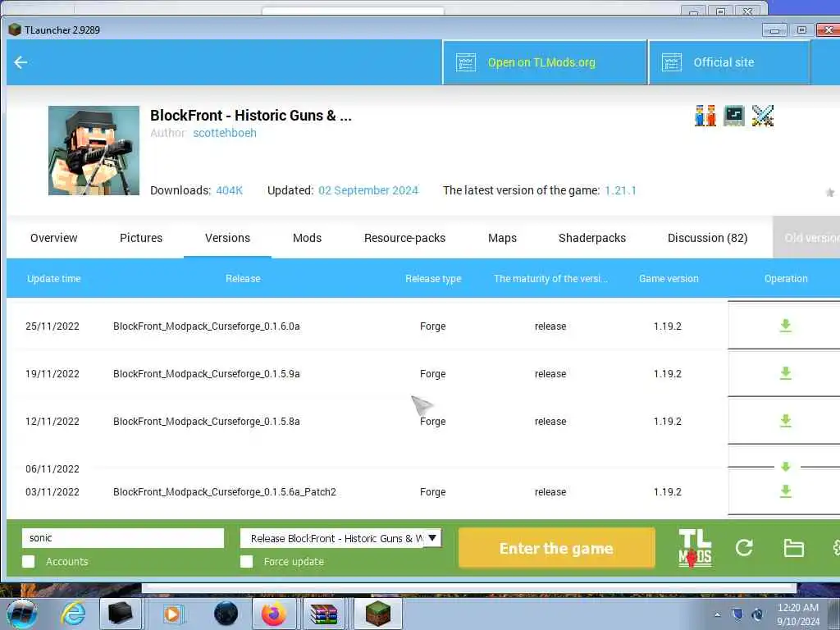Download the 06/11/2022 version

[785, 467]
